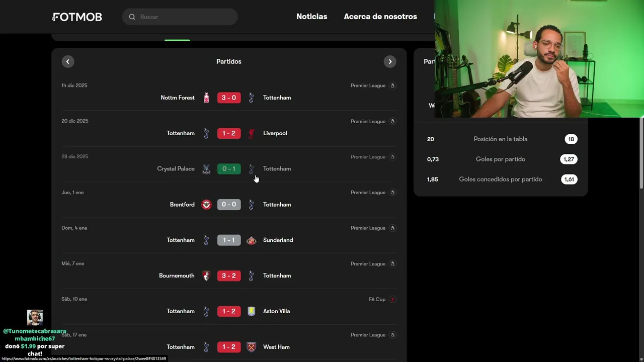Click the Sunderland team name
Image resolution: width=644 pixels, height=362 pixels.
click(x=278, y=240)
